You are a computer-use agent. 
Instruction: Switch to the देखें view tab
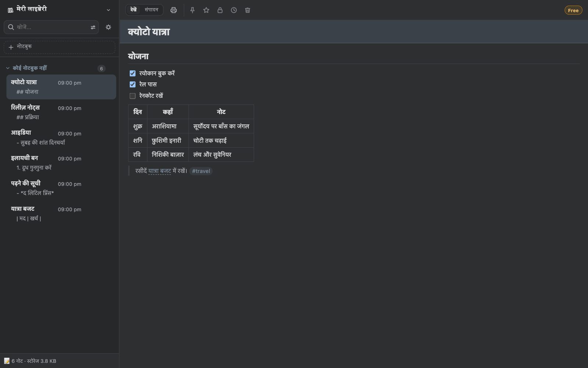click(x=134, y=10)
